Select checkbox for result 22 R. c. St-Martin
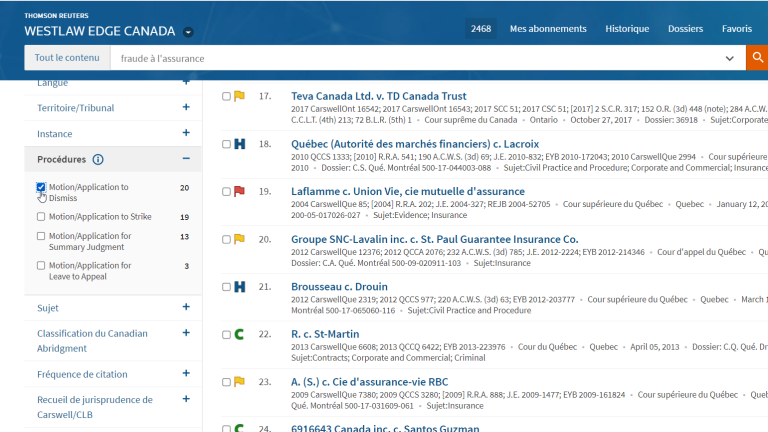Image resolution: width=768 pixels, height=432 pixels. (226, 335)
